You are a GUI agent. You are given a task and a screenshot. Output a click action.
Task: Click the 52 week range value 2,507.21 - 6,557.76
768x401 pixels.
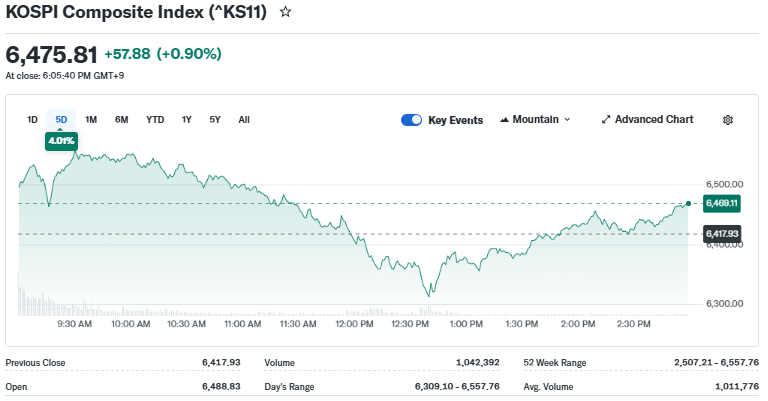point(716,362)
